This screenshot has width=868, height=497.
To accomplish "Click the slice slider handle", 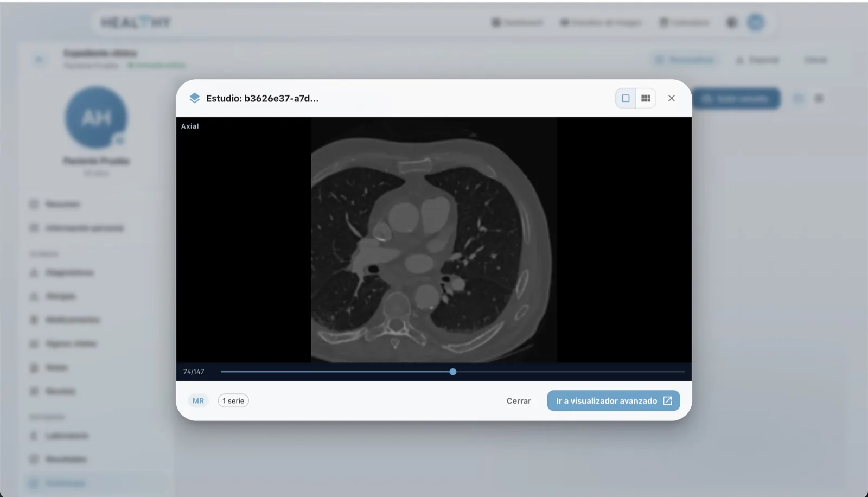I will point(453,372).
